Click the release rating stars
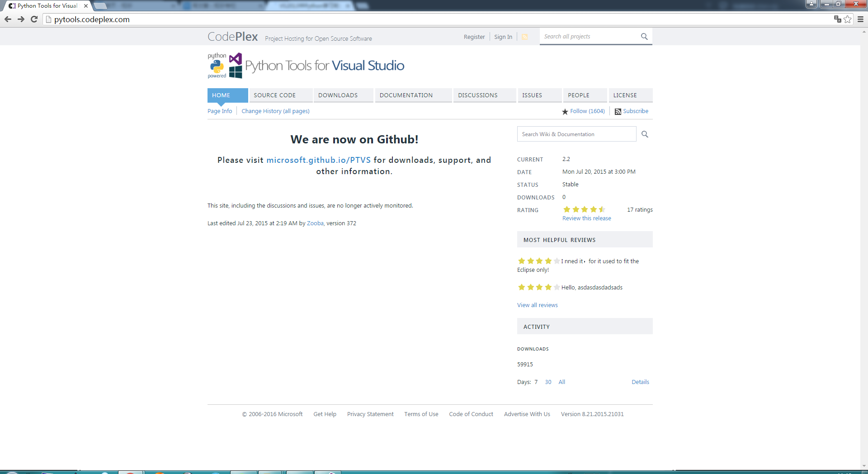This screenshot has height=474, width=868. [x=584, y=209]
